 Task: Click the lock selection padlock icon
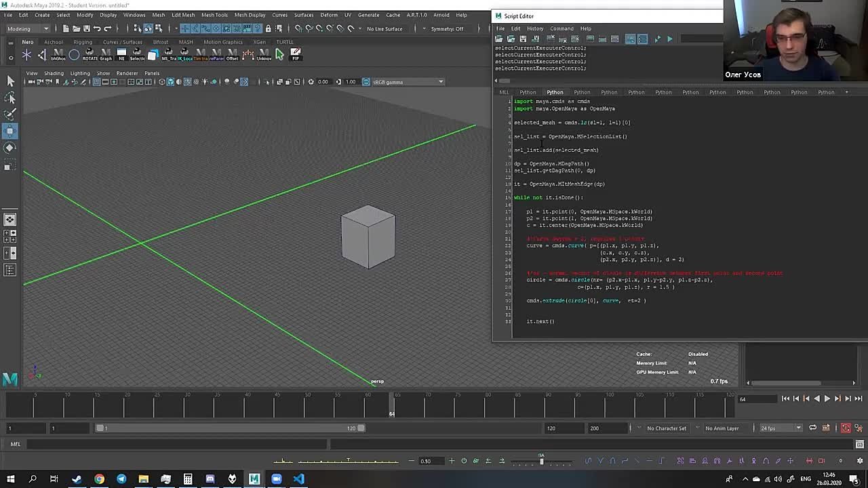(268, 28)
